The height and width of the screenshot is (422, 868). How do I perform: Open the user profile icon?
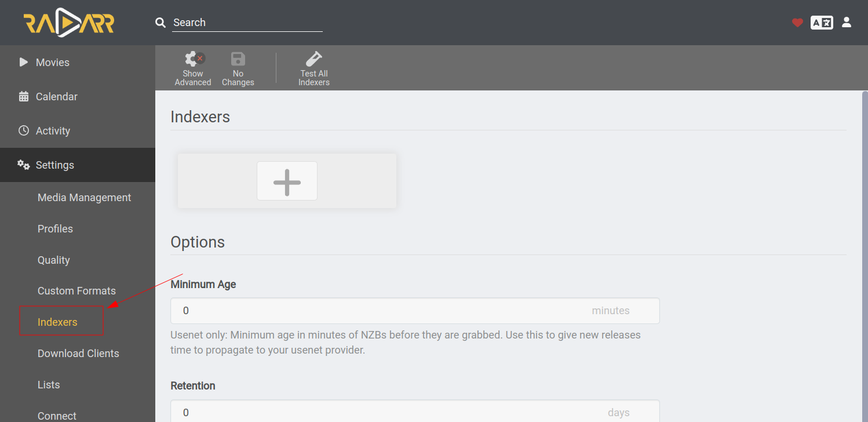click(x=847, y=22)
